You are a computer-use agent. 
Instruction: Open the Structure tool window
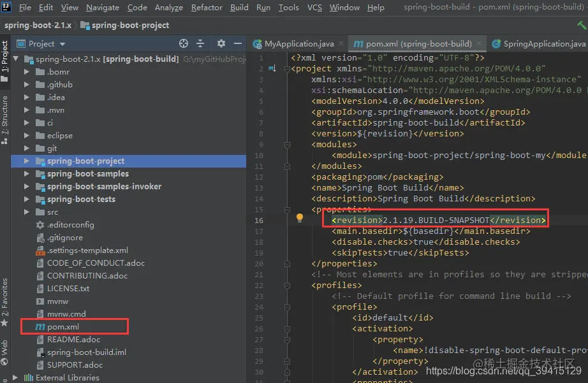tap(4, 120)
